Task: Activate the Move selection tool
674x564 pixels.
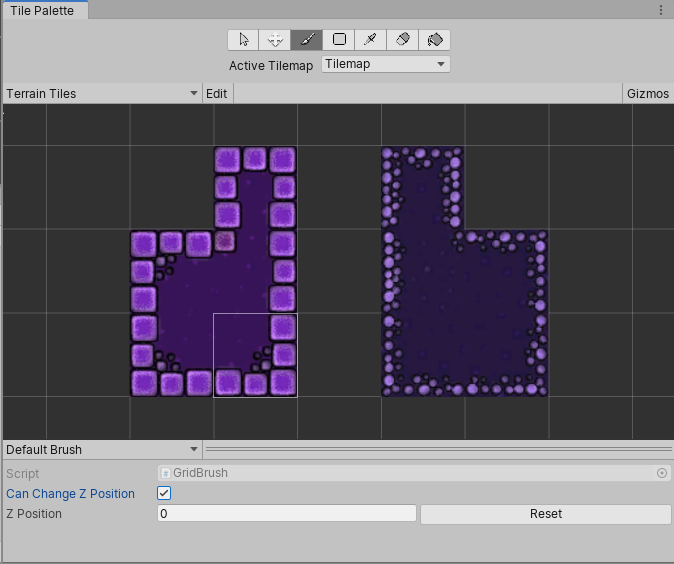Action: pos(275,40)
